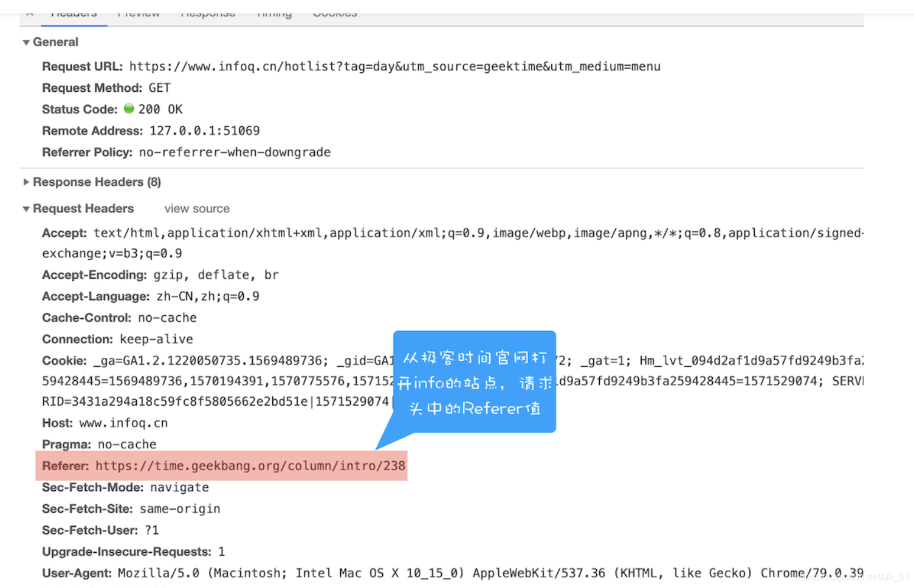
Task: Click the Request Headers heading text
Action: click(83, 209)
